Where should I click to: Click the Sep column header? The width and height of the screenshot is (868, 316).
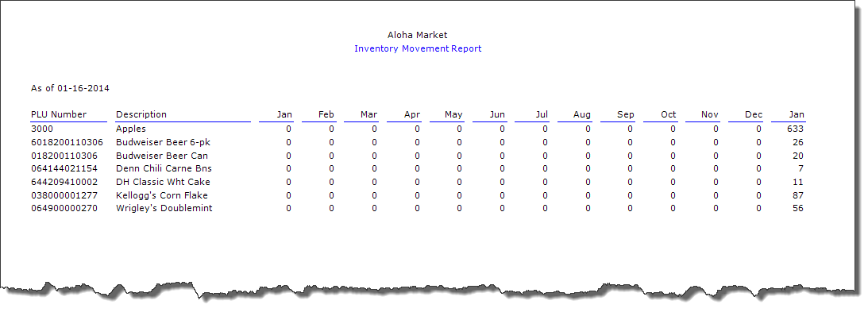click(x=626, y=114)
